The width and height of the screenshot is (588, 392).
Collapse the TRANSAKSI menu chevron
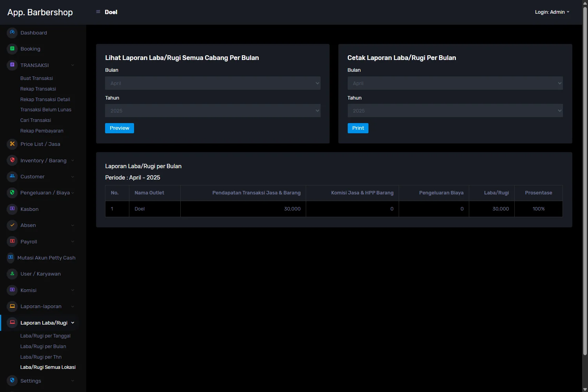click(x=73, y=65)
